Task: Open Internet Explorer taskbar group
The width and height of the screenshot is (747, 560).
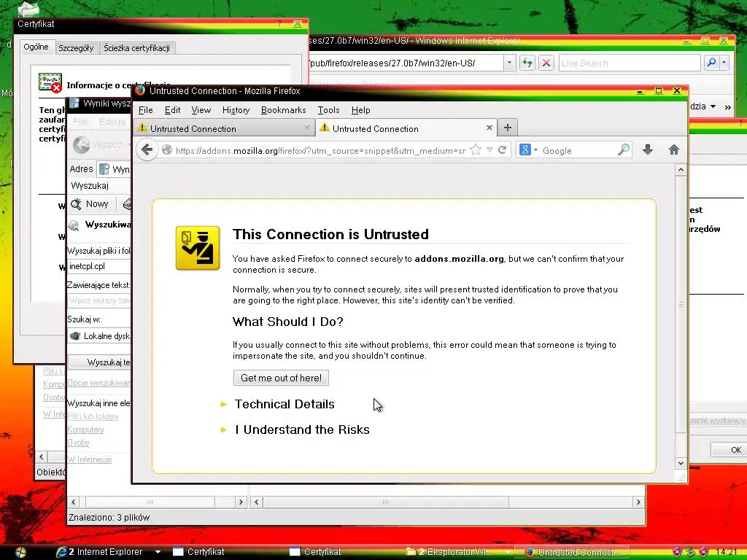Action: [107, 552]
